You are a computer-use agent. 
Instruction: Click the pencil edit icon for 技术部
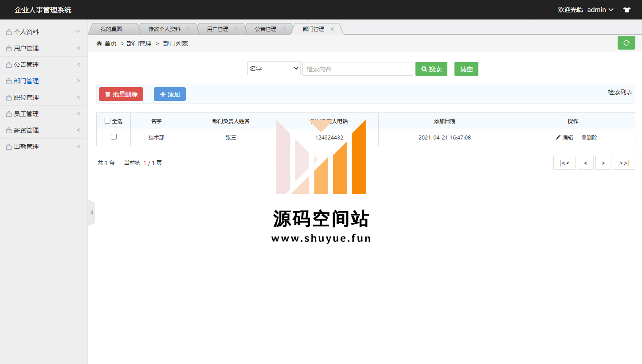[558, 138]
